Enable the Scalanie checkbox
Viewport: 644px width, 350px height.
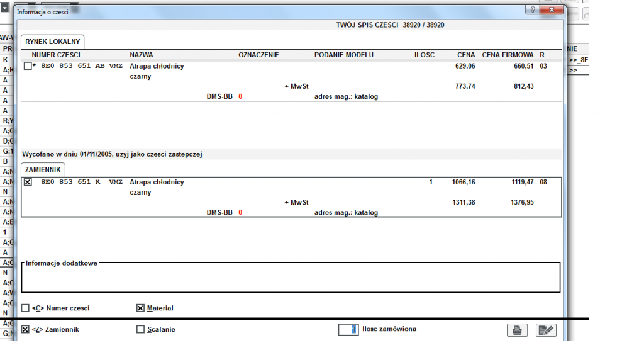tap(140, 329)
